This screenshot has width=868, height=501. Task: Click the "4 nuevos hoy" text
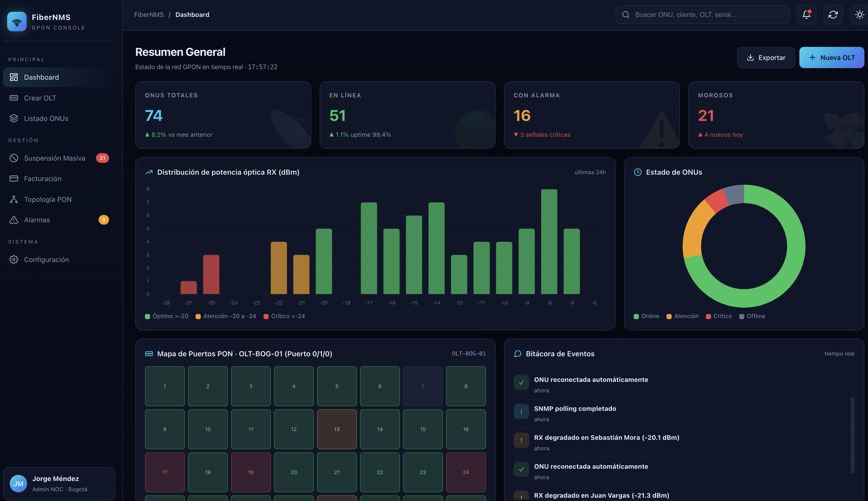(x=724, y=134)
